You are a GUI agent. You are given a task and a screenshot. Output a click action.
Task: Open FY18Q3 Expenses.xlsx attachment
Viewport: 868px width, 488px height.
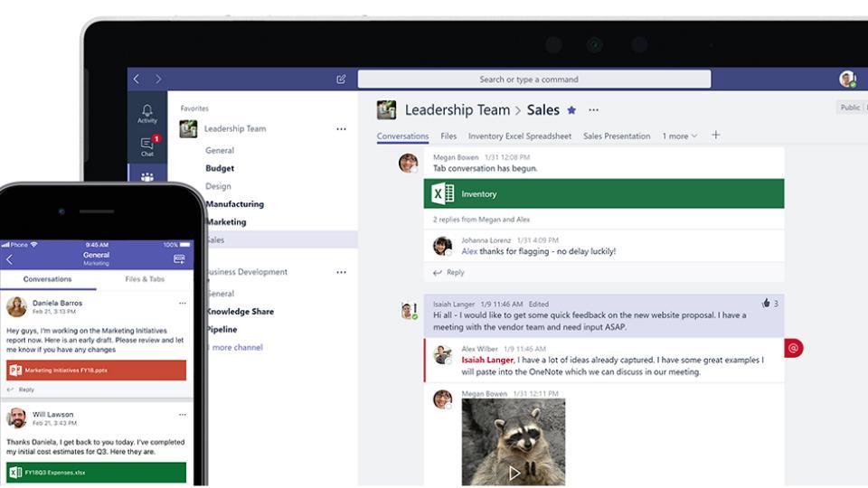[x=97, y=473]
